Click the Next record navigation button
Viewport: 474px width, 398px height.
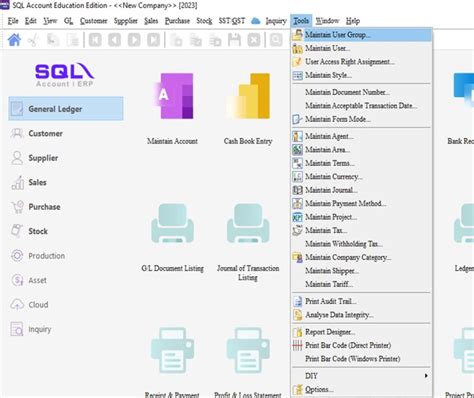[134, 40]
